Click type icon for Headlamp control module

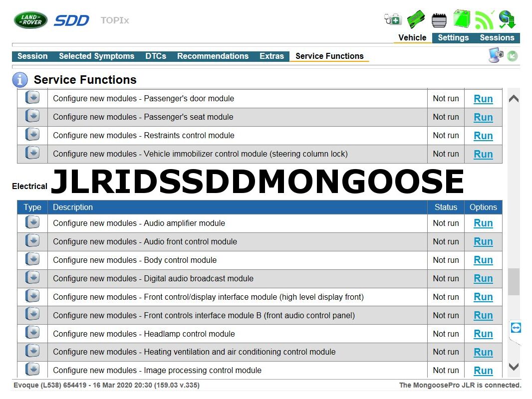pos(32,333)
